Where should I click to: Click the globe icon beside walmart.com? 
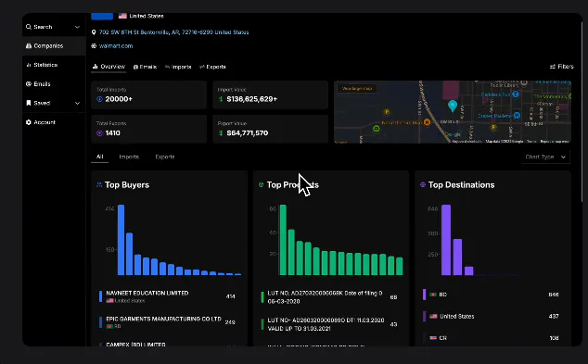tap(94, 46)
